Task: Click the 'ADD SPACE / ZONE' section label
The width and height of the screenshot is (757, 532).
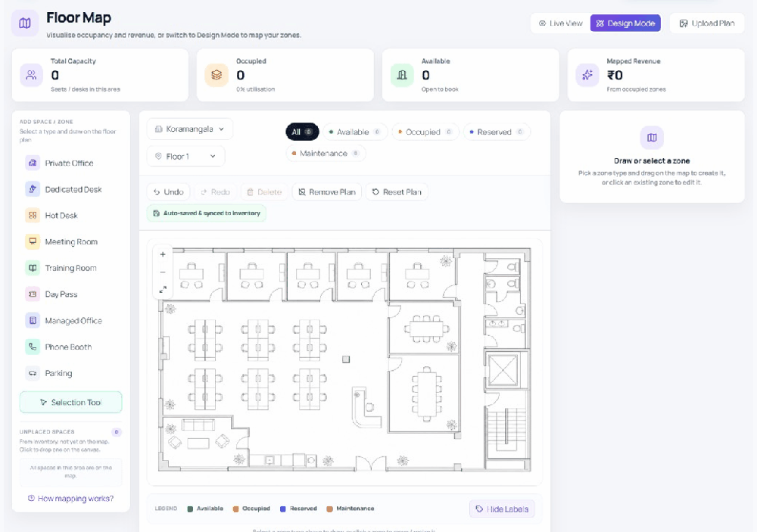Action: [x=46, y=122]
